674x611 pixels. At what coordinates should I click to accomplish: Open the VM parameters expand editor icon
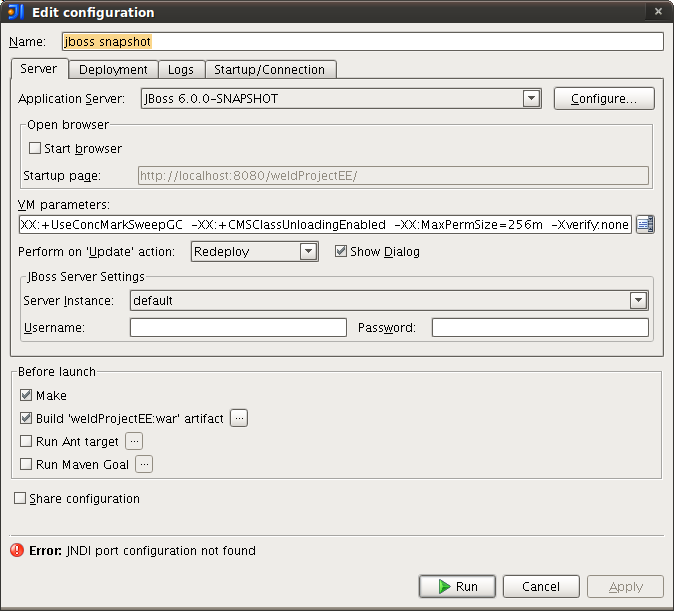coord(645,224)
